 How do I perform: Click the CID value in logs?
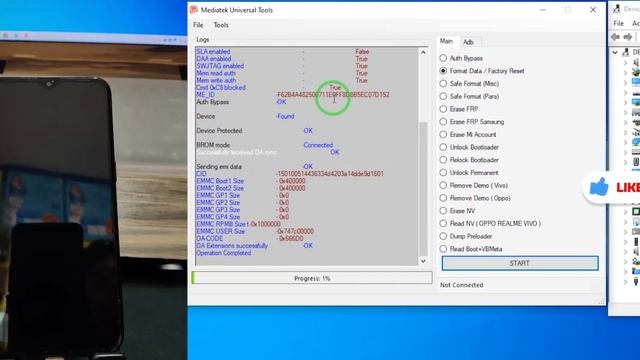coord(330,174)
